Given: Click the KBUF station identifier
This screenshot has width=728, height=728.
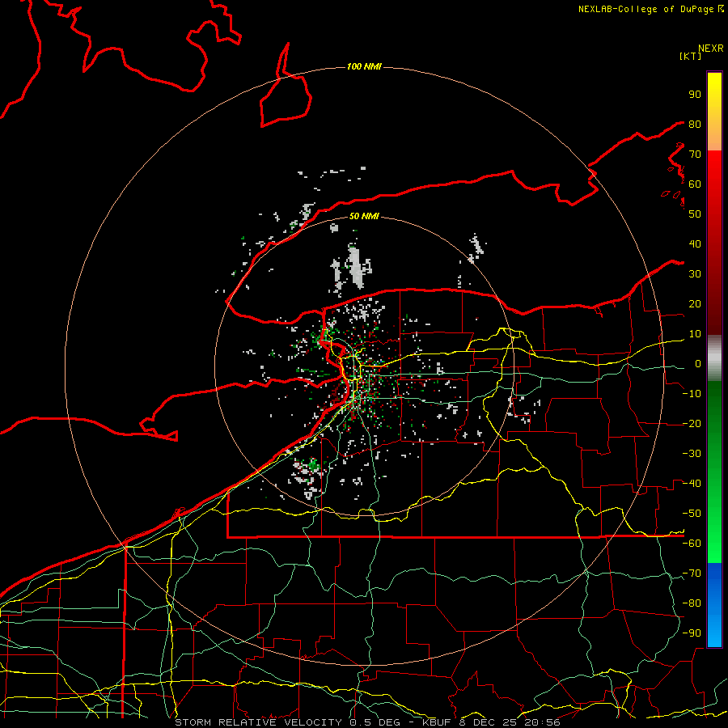Looking at the screenshot, I should click(x=437, y=722).
